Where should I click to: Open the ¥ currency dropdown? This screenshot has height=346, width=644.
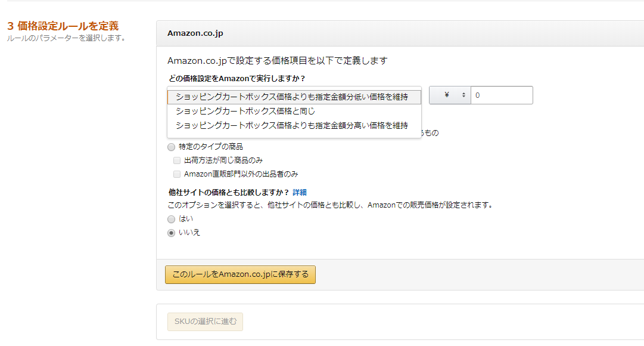click(450, 95)
